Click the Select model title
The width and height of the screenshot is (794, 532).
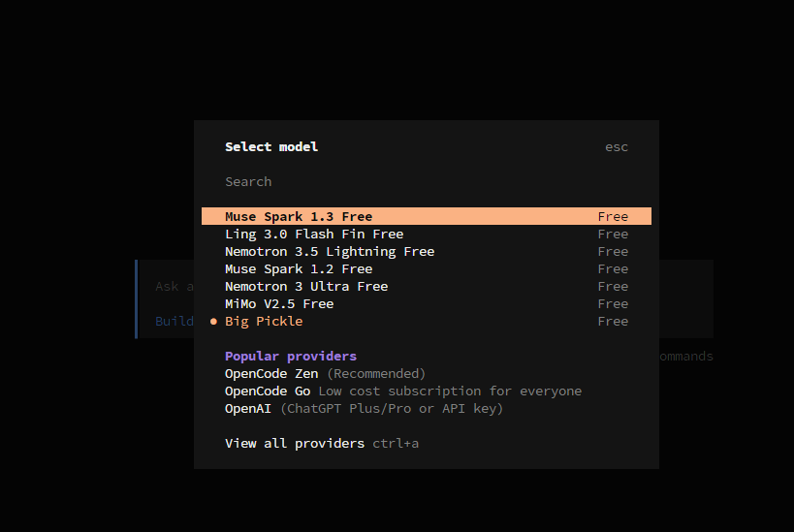tap(271, 146)
